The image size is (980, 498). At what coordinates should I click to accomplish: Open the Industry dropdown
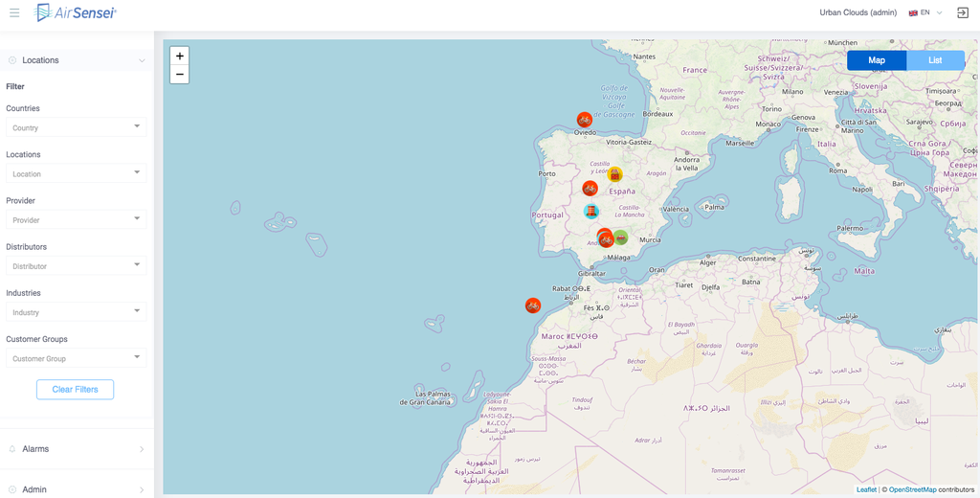tap(76, 312)
